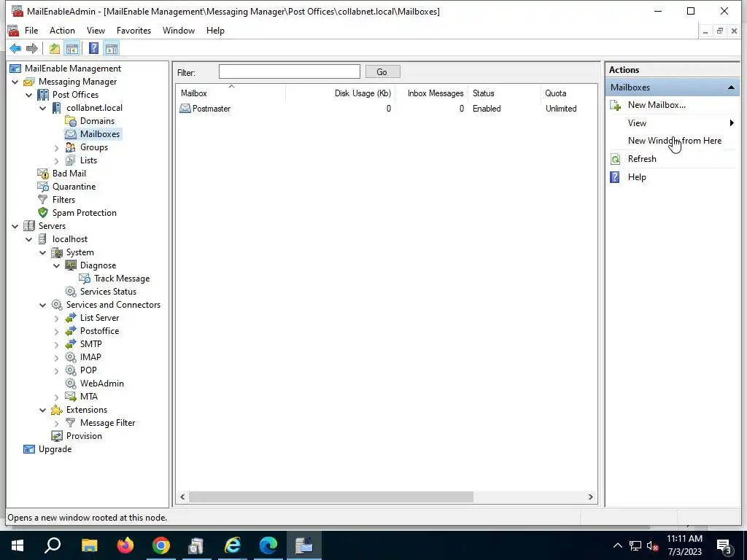
Task: Select the WebAdmin gear icon
Action: 71,384
